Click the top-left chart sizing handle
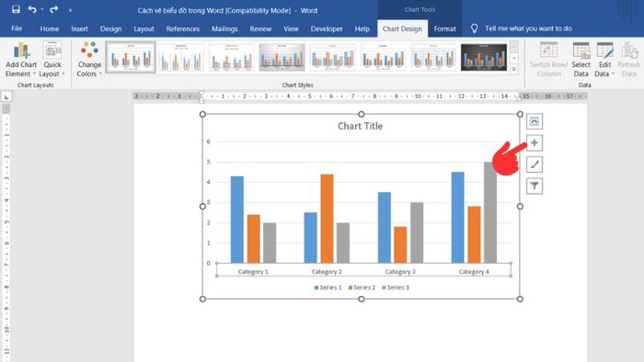The image size is (644, 362). pos(202,114)
